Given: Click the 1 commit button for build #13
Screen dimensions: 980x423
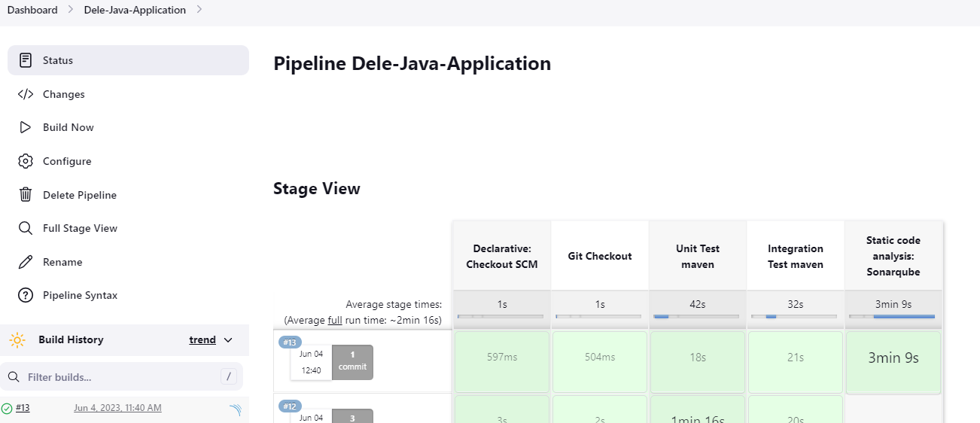Looking at the screenshot, I should coord(352,361).
